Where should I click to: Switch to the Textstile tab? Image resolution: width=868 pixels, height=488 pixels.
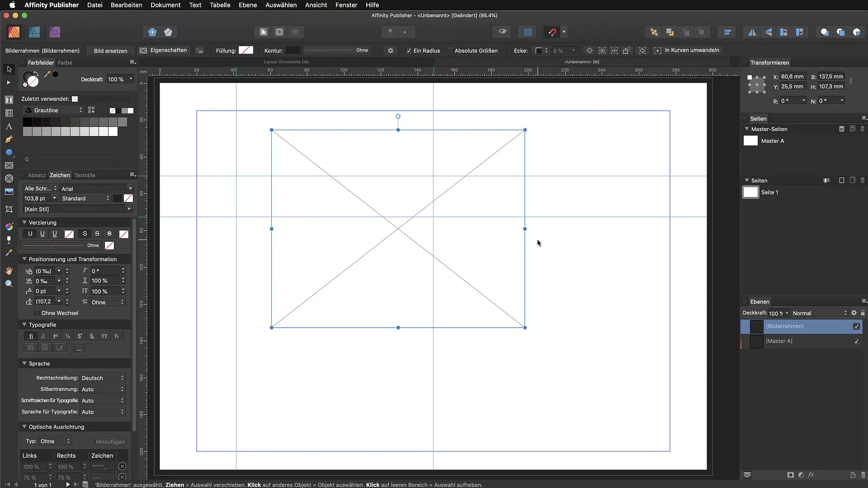tap(85, 175)
